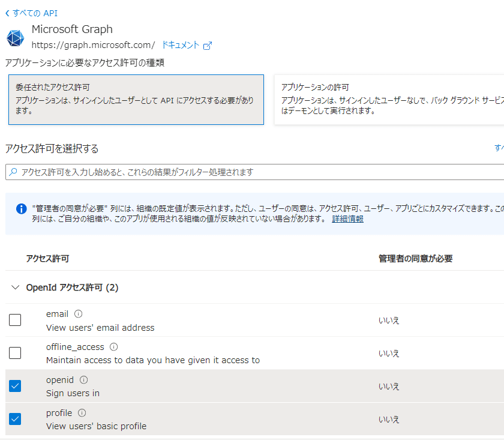
Task: Click the back chevron beside すべての API
Action: point(7,13)
